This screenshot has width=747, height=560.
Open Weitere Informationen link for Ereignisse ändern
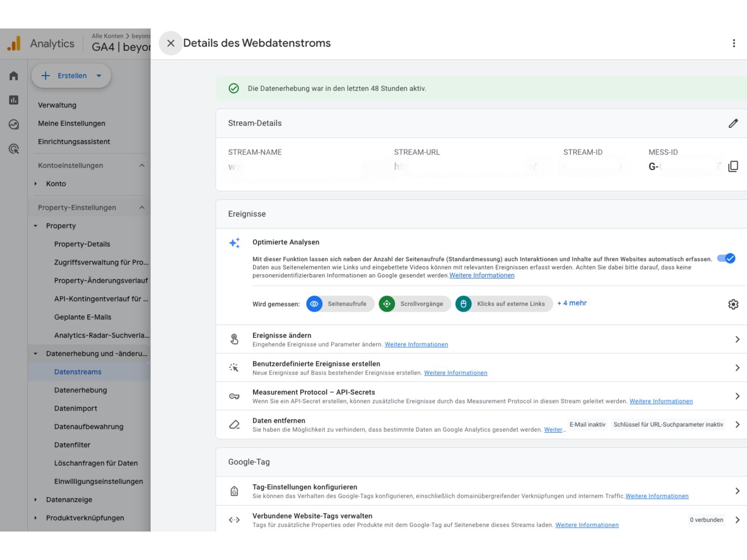(x=416, y=344)
